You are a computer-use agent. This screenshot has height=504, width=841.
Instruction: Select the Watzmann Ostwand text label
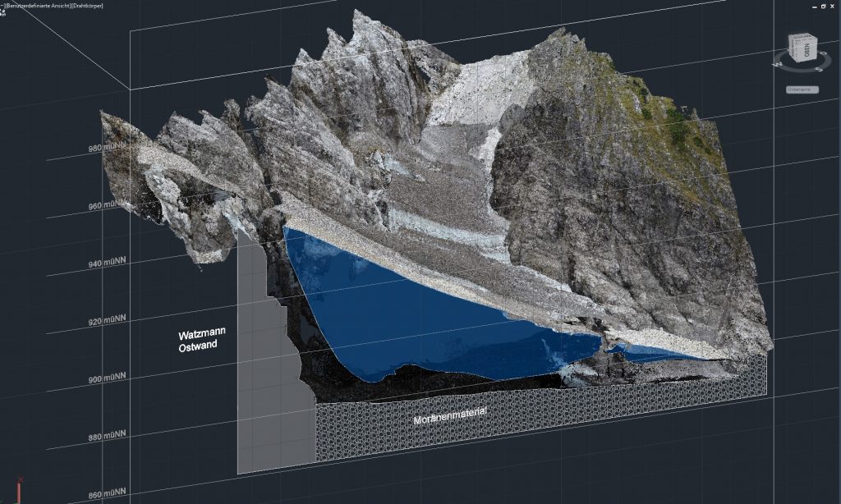(x=202, y=341)
